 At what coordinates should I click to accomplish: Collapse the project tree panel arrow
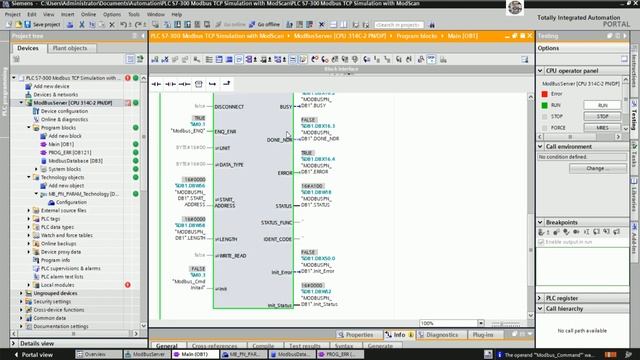[143, 36]
